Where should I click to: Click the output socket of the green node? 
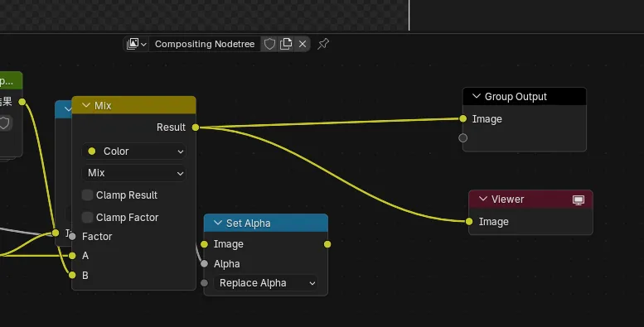[x=22, y=102]
